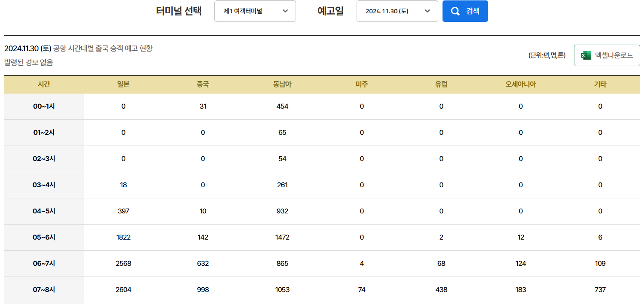Click the Excel icon on download button
Screen dimensions: 644x304
point(586,55)
